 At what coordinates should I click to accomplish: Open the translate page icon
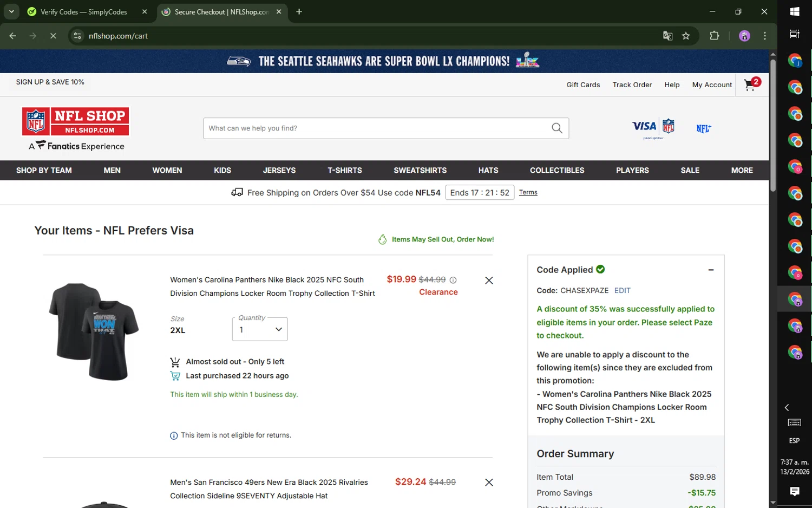pos(667,36)
